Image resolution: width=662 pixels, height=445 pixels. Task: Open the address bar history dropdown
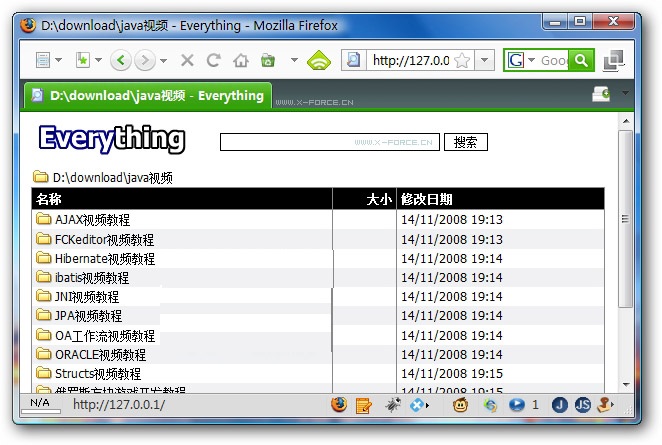coord(484,60)
